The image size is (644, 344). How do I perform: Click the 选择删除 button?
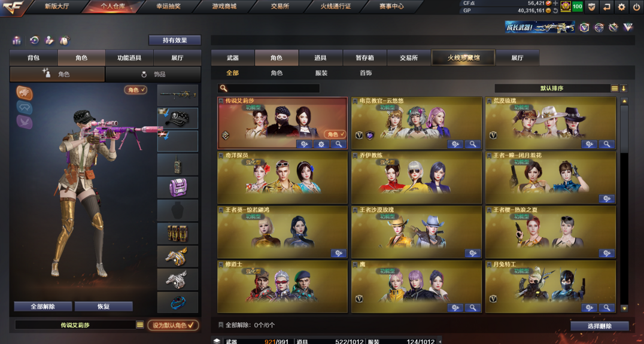click(x=600, y=326)
